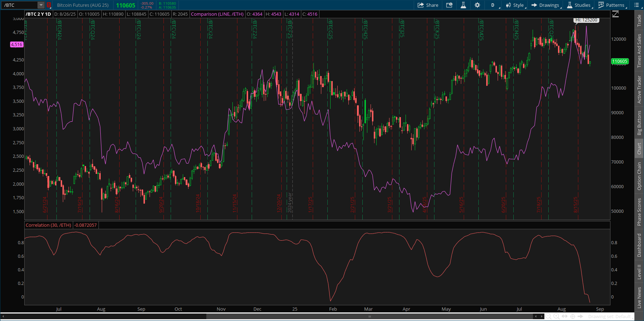This screenshot has height=321, width=644.
Task: Click the horizontal pan arrows icon
Action: coord(564,316)
